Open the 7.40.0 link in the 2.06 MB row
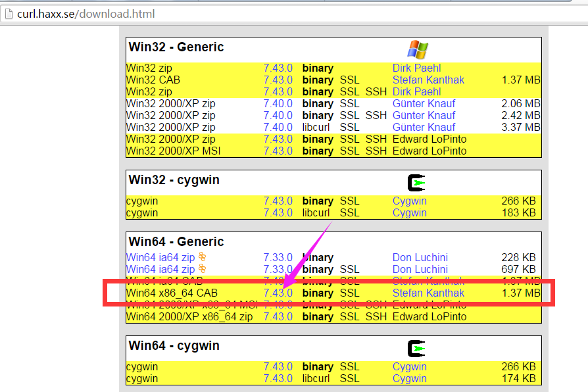Image resolution: width=588 pixels, height=392 pixels. (278, 103)
